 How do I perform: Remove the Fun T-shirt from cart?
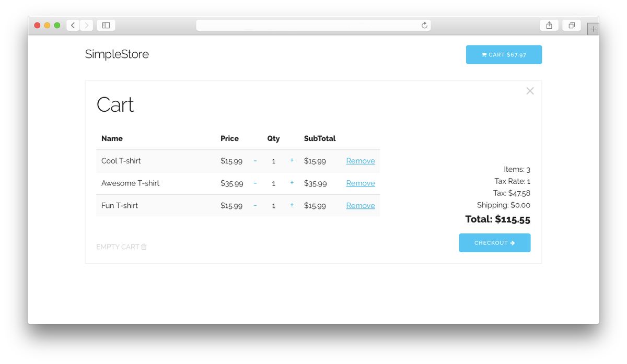click(360, 205)
